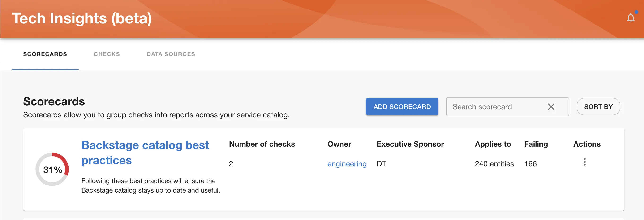Open the Checks tab

tap(107, 54)
